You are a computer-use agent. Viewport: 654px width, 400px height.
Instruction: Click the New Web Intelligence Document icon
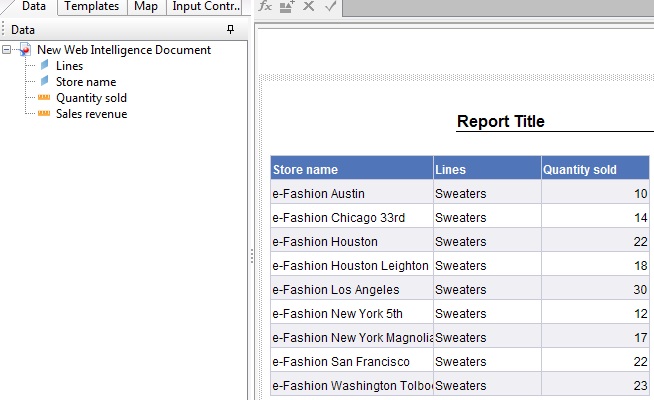click(25, 50)
